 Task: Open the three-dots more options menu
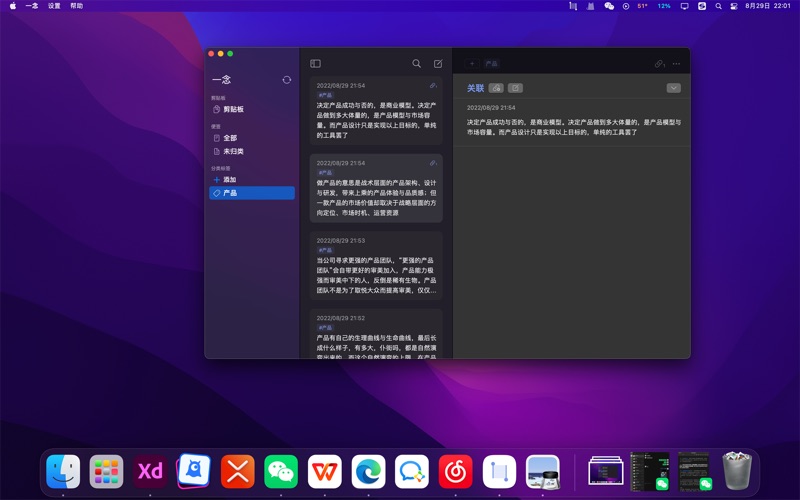click(x=677, y=64)
